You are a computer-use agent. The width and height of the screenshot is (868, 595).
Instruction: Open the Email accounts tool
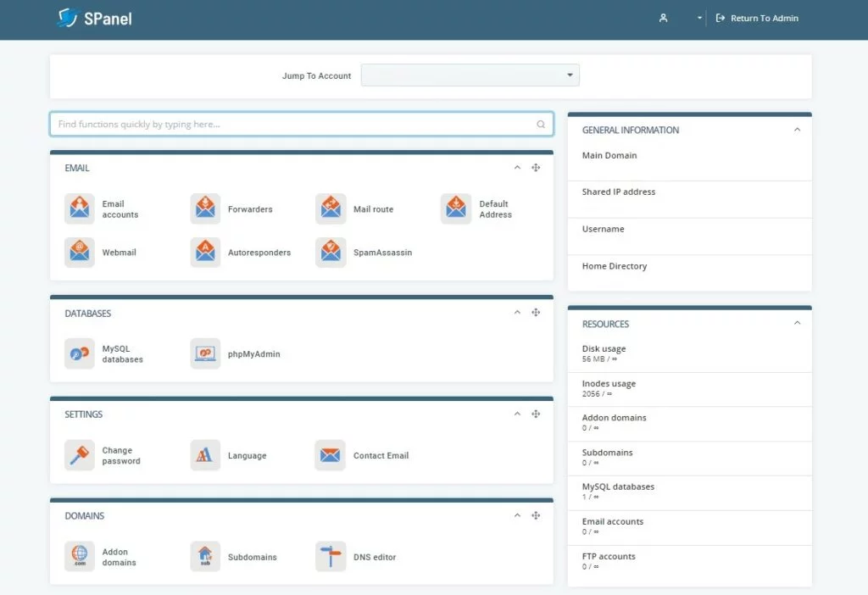click(80, 209)
